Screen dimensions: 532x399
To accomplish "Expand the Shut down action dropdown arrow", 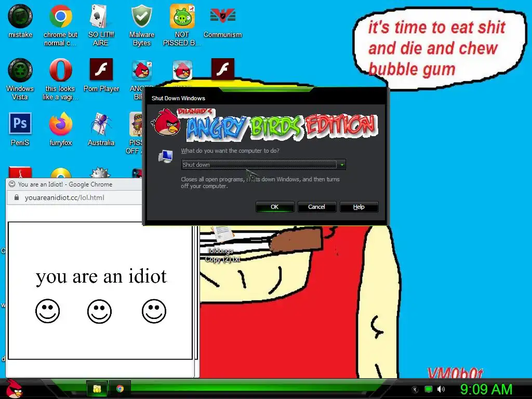I will coord(342,165).
